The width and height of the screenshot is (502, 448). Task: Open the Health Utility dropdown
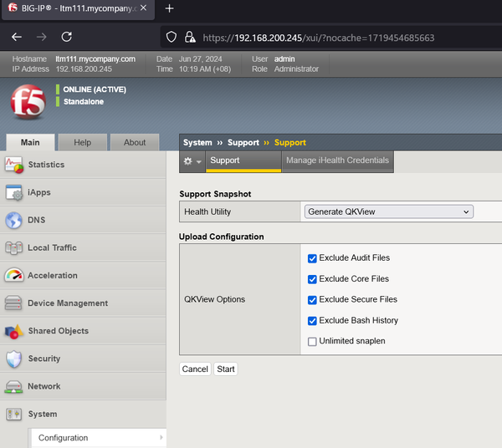[x=388, y=212]
